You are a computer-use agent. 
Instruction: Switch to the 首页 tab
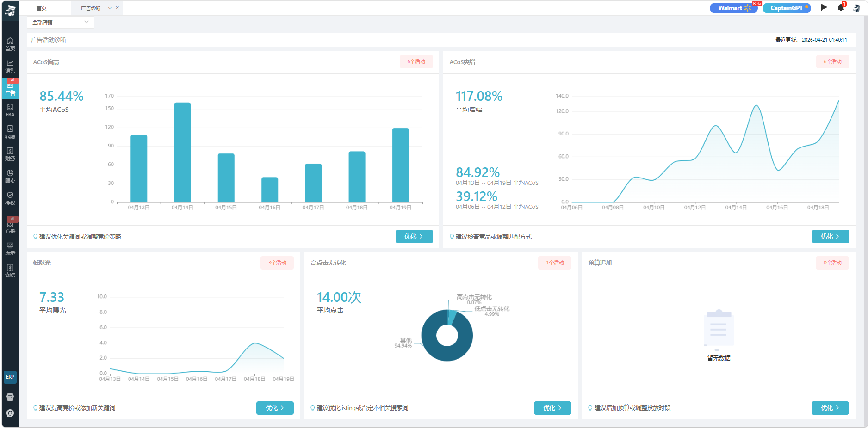pyautogui.click(x=42, y=8)
